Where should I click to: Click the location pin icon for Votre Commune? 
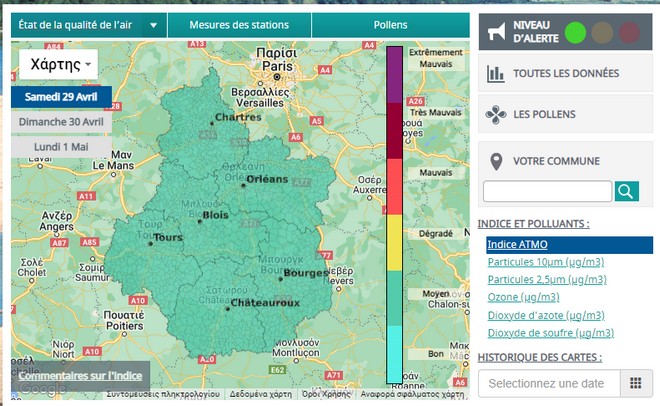[495, 161]
